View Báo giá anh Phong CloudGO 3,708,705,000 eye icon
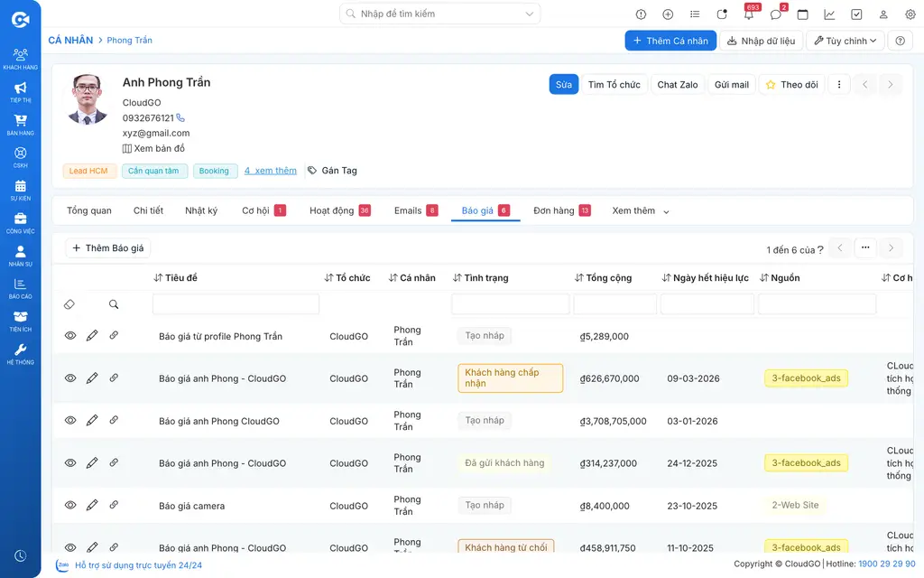Screen dimensions: 924x578 click(70, 421)
